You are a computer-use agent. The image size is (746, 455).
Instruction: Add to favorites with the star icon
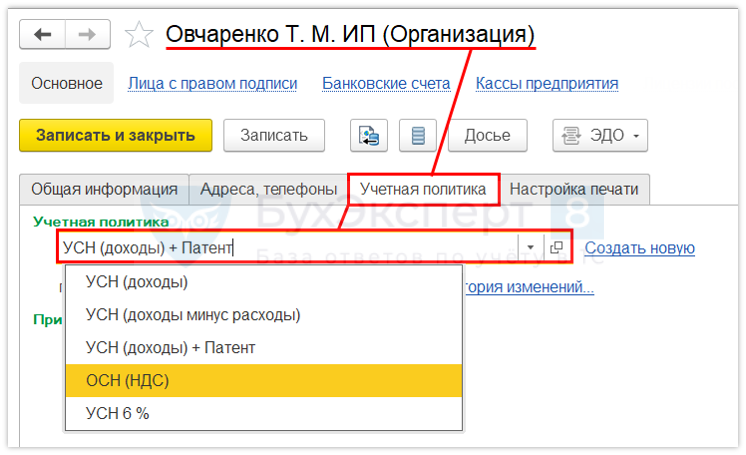pos(138,35)
